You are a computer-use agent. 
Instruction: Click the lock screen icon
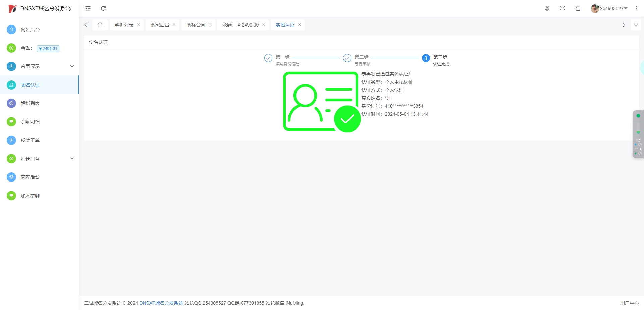578,8
